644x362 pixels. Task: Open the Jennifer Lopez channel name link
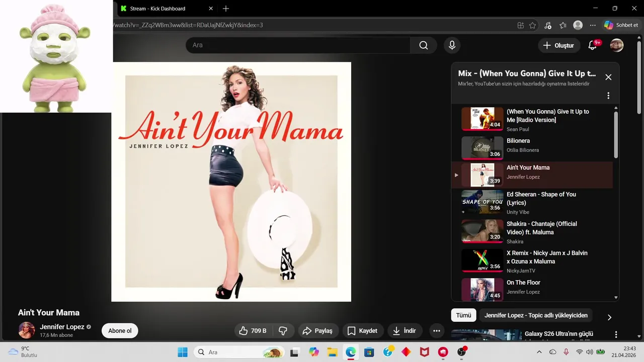[x=62, y=327]
